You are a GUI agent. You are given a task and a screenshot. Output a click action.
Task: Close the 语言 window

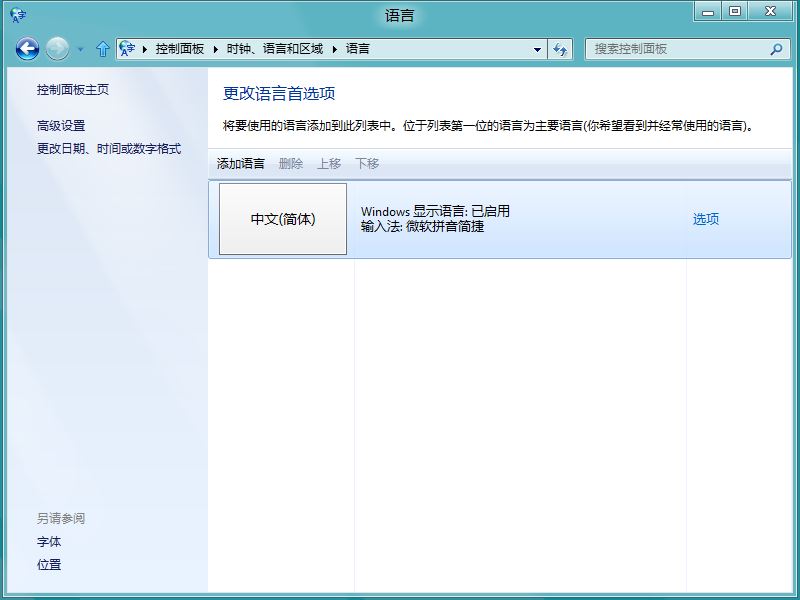point(770,12)
